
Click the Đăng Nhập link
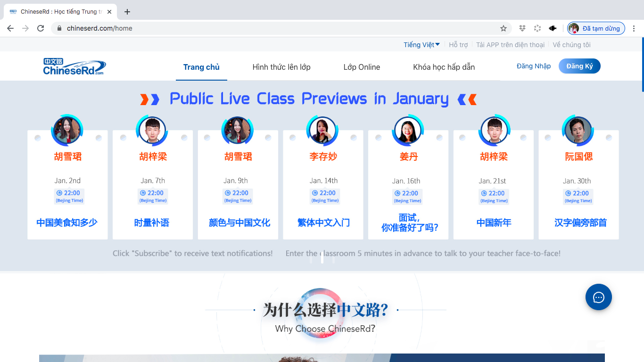coord(533,66)
